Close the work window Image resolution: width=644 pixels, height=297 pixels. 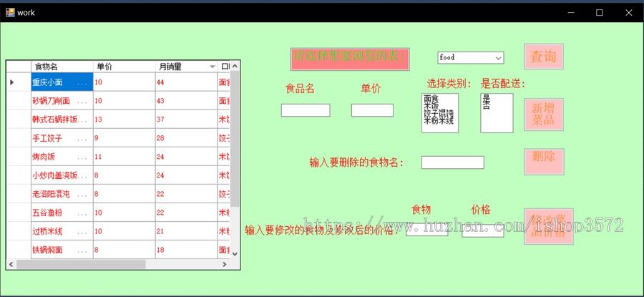628,13
